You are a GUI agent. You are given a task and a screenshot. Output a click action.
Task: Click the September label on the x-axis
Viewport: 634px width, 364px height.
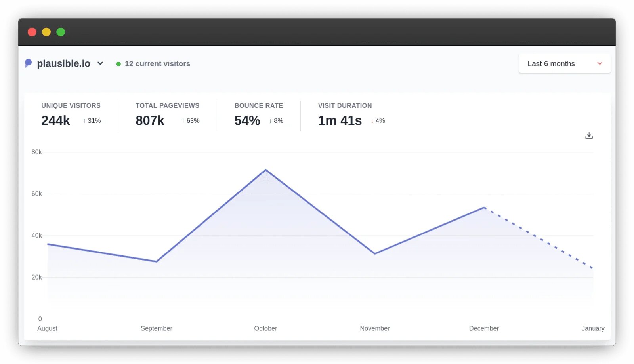[x=156, y=328]
